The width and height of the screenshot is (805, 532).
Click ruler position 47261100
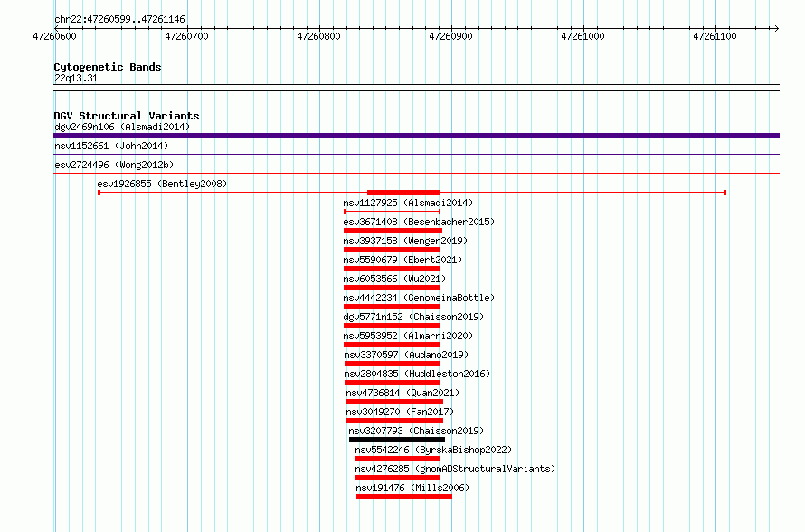pos(715,36)
